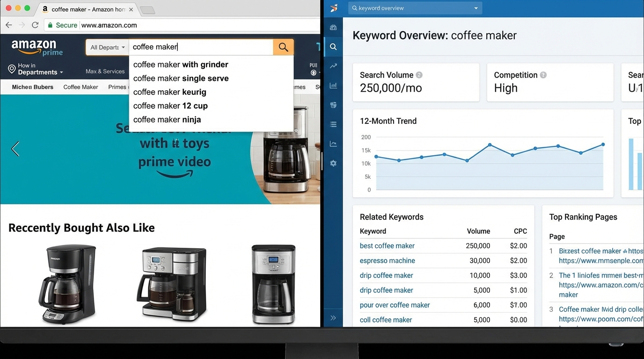644x359 pixels.
Task: Click the line chart reports icon in sidebar
Action: (333, 144)
